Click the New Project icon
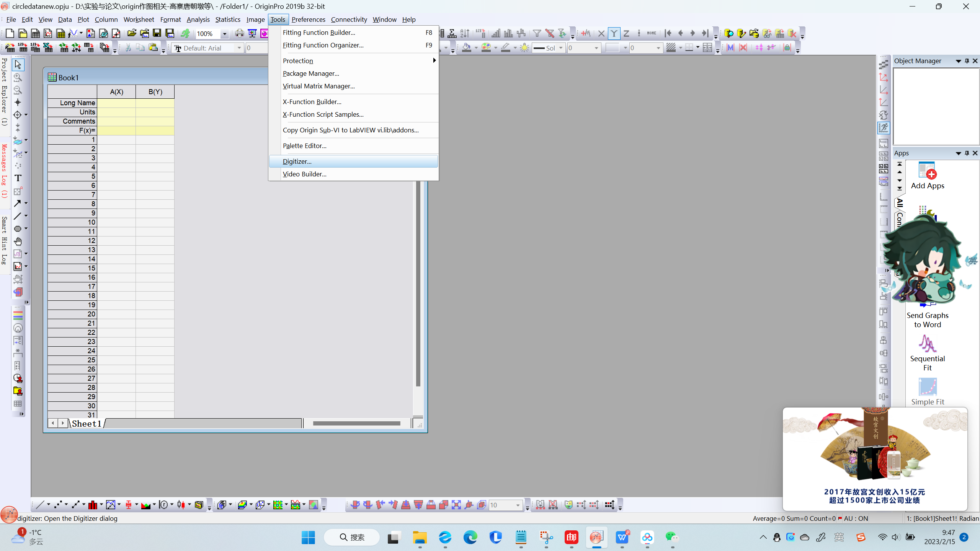The height and width of the screenshot is (551, 980). click(10, 34)
